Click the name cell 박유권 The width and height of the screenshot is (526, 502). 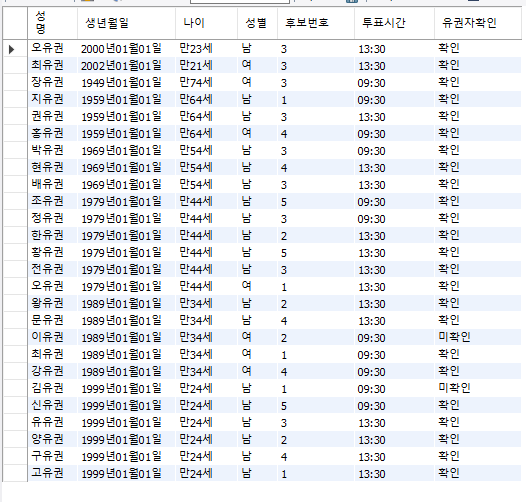(53, 151)
